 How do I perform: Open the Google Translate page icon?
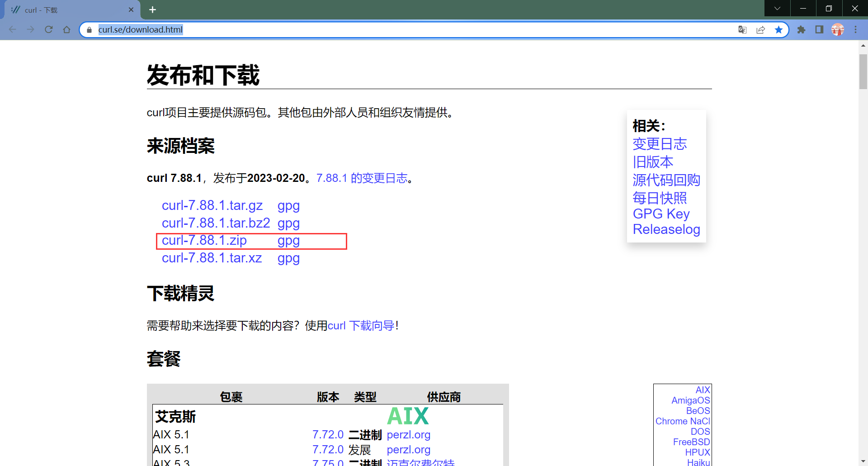pyautogui.click(x=742, y=30)
